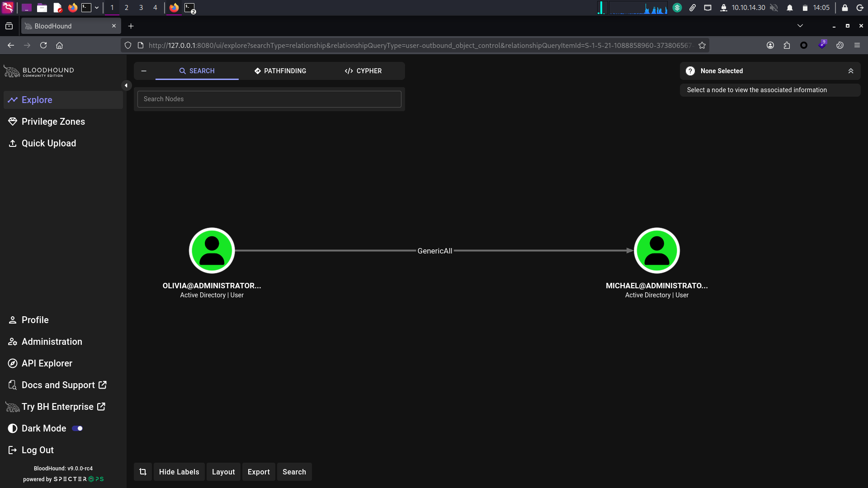Minimize the search panel with dash button

(x=144, y=71)
